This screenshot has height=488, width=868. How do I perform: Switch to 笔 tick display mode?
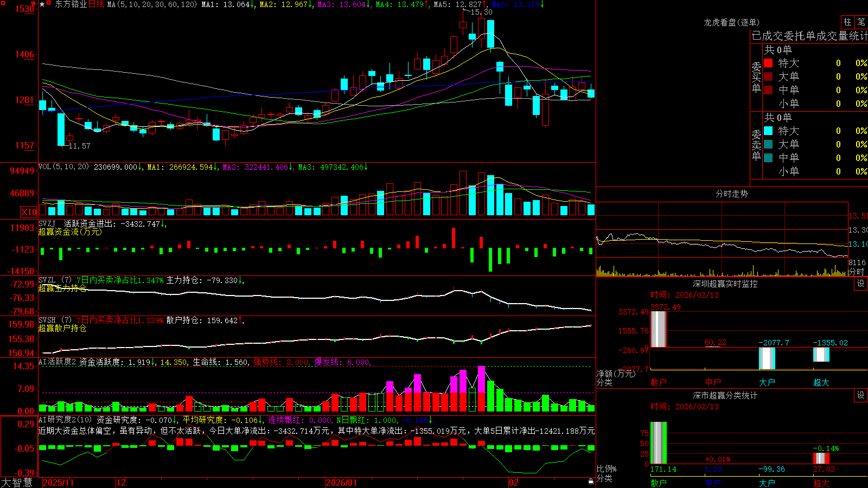click(861, 22)
